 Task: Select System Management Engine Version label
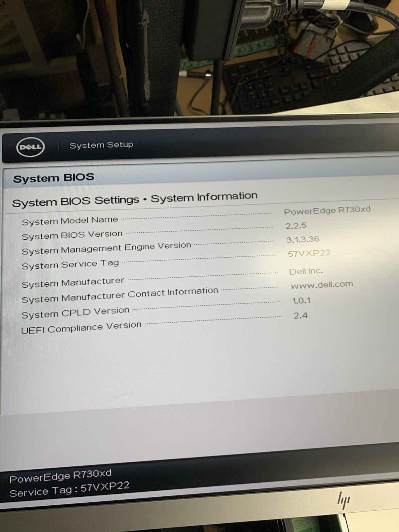(106, 248)
